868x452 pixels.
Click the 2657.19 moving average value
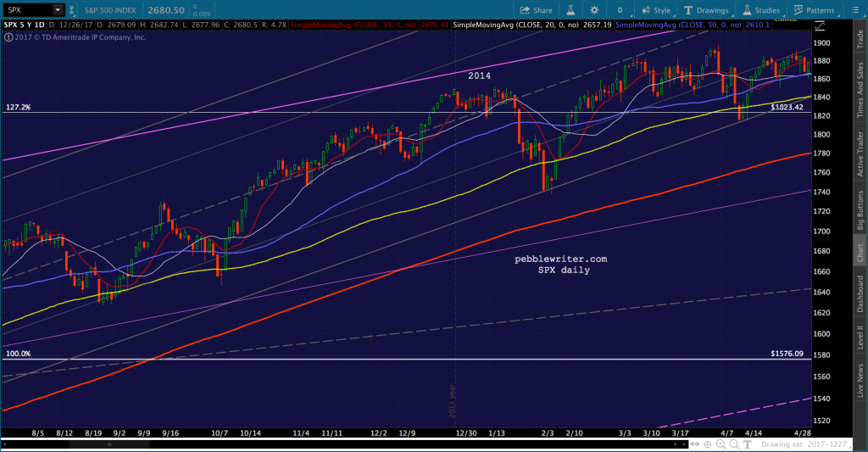(x=597, y=25)
